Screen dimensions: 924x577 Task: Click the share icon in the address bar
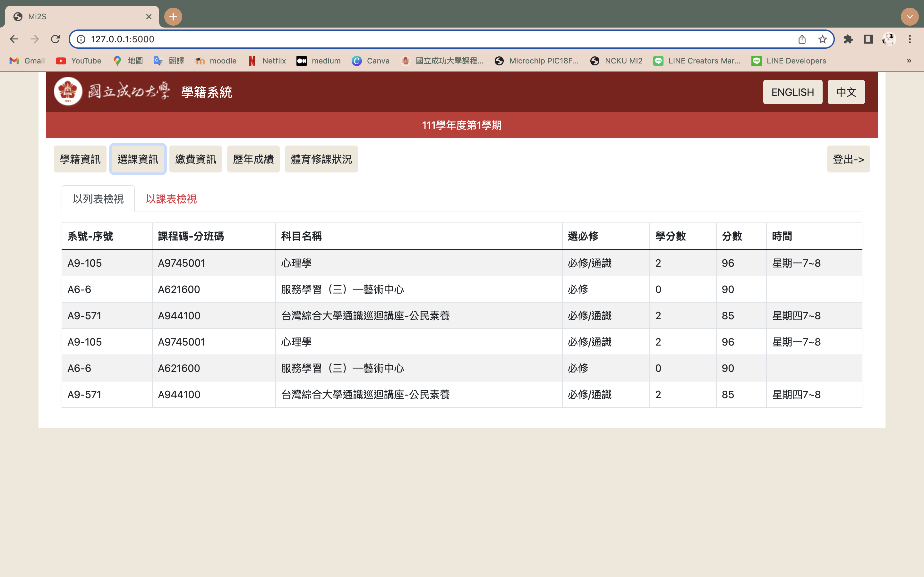801,39
